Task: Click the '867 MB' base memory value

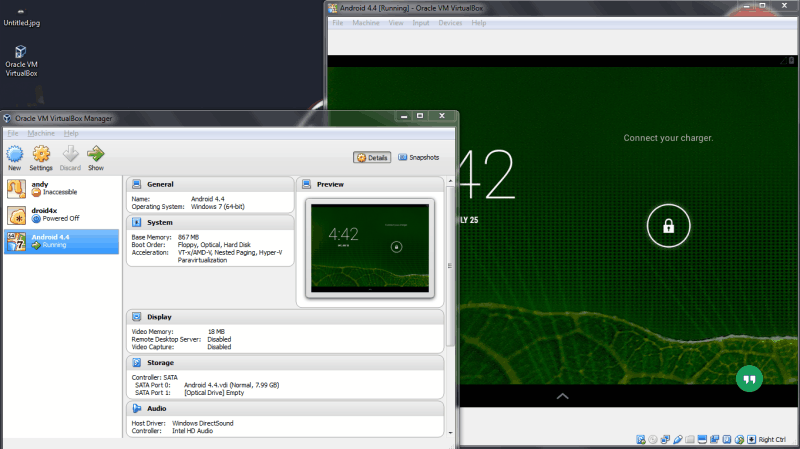Action: (188, 237)
